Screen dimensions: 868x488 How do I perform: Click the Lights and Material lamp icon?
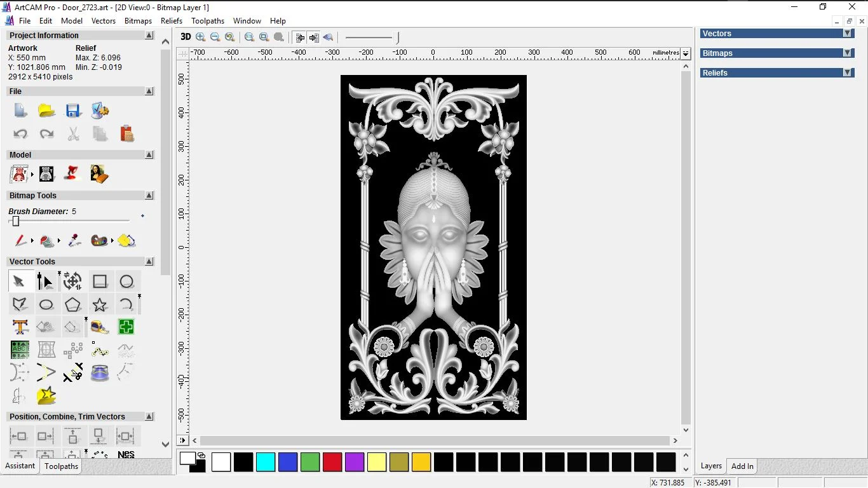click(72, 173)
